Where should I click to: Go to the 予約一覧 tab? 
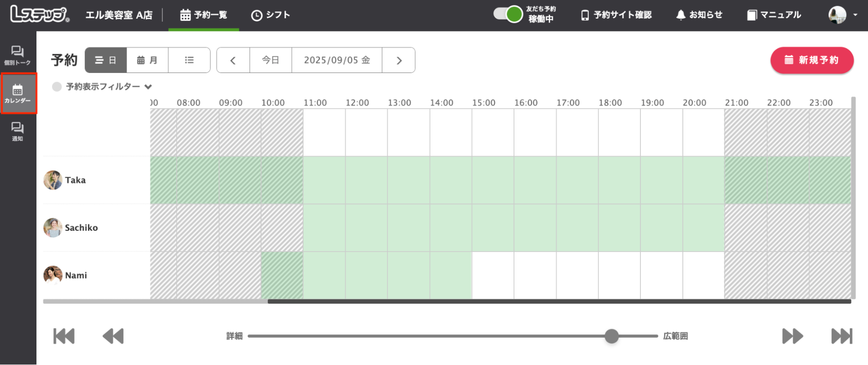[x=204, y=15]
